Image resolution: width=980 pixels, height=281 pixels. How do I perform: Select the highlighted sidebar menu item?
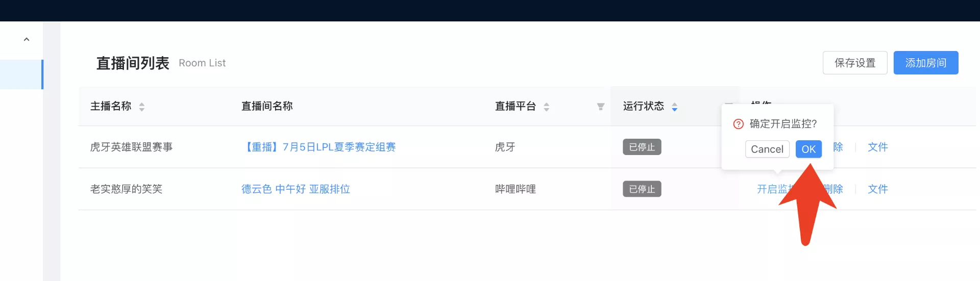pos(21,74)
